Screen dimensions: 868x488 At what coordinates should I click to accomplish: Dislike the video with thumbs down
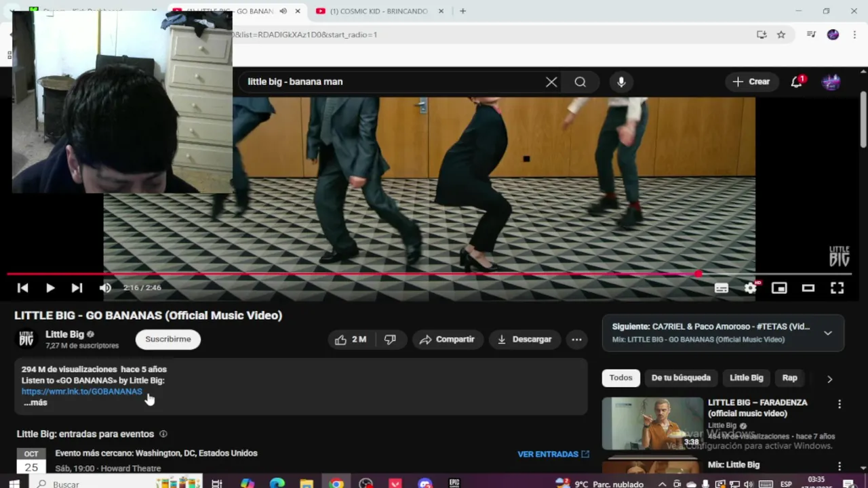click(391, 340)
